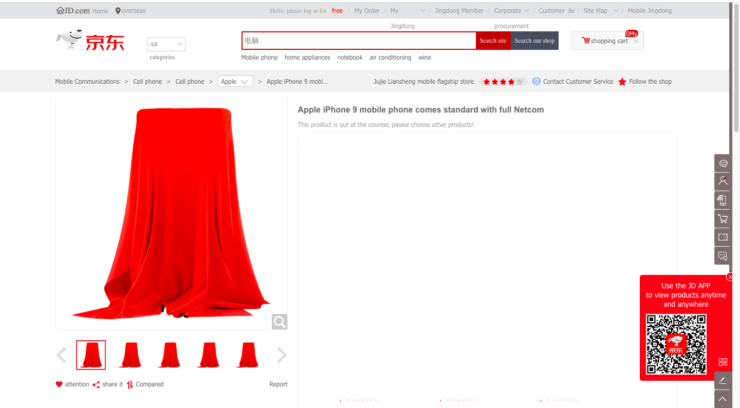Viewport: 740px width, 408px height.
Task: Click Mobile phone hot search keyword
Action: pyautogui.click(x=259, y=58)
